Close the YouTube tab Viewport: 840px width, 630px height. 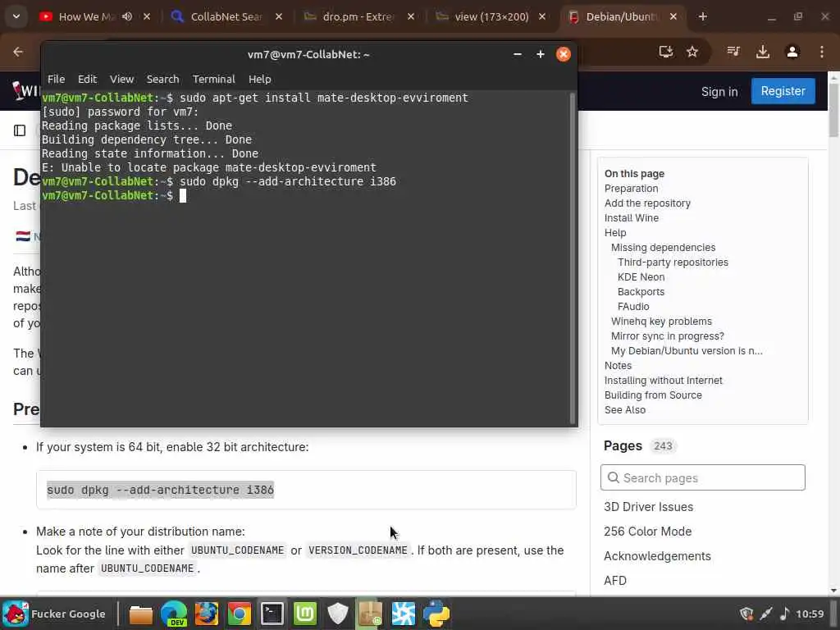[147, 16]
